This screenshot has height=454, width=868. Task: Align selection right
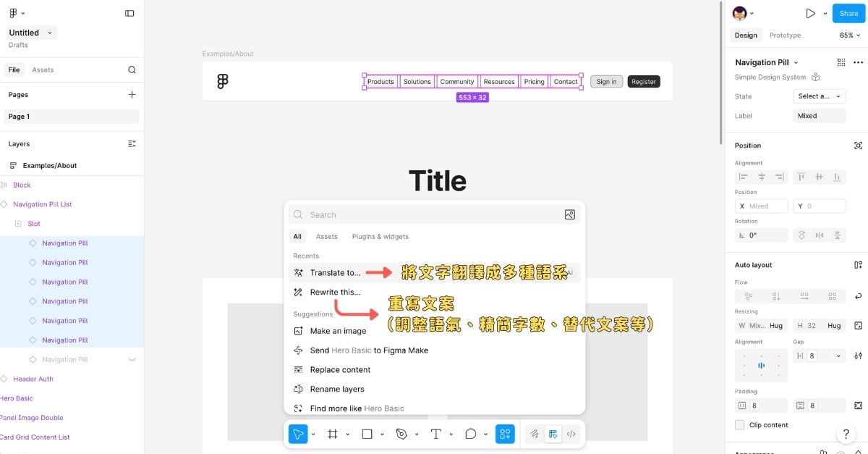click(x=779, y=177)
